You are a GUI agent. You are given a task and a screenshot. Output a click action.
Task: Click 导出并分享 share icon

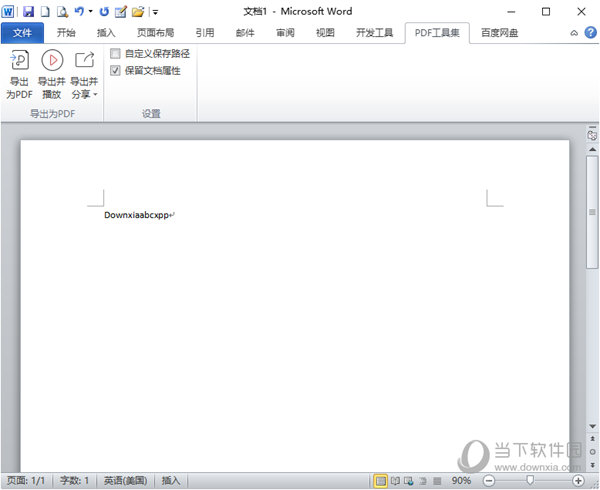(84, 60)
